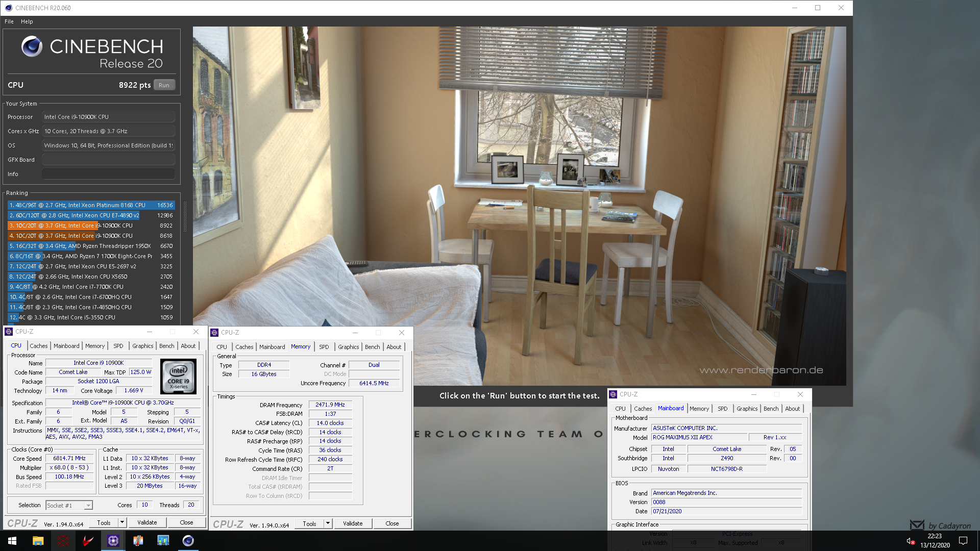Open the Bench tab in the CPU-Z Mainboard window
The height and width of the screenshot is (551, 980).
tap(771, 409)
